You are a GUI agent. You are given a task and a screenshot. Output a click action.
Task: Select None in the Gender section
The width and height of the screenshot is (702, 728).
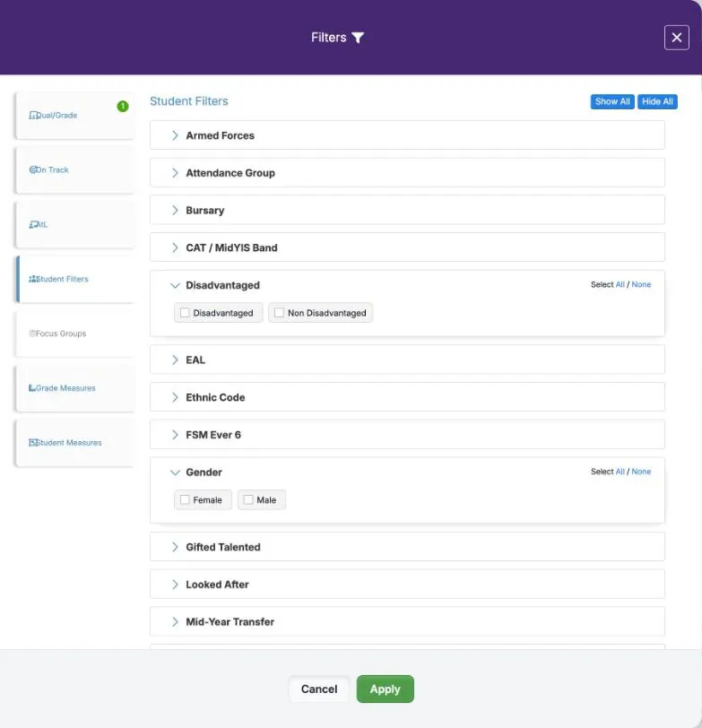pos(641,472)
